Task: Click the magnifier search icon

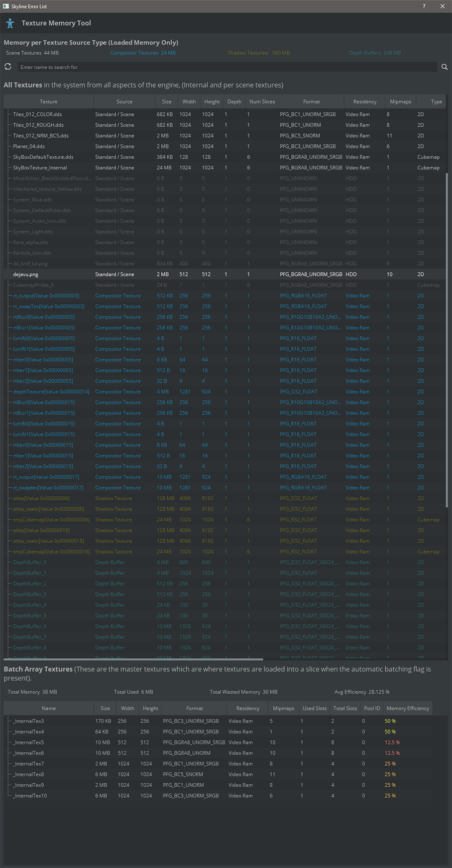Action: coord(444,67)
